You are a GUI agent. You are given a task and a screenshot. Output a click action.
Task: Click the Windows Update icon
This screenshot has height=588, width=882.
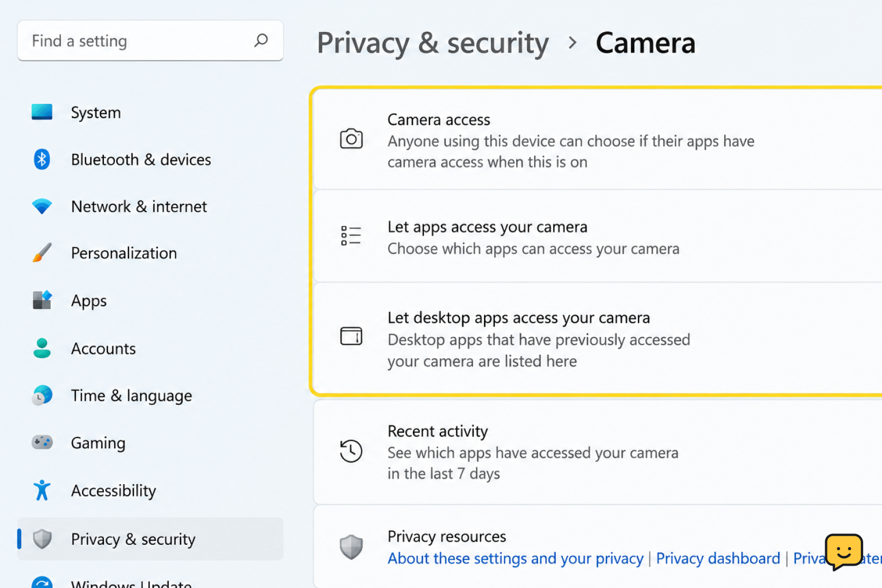coord(42,582)
